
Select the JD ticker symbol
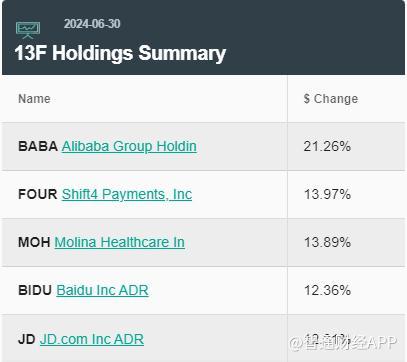pyautogui.click(x=27, y=339)
